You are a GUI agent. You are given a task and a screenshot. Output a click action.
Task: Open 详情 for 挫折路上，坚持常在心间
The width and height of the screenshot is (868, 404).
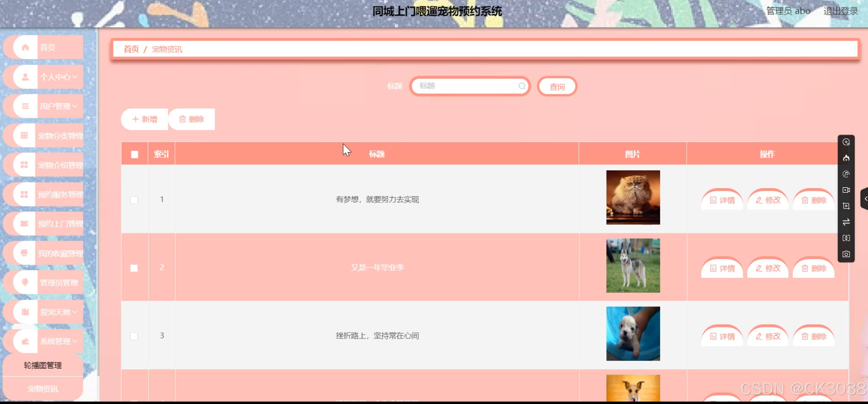(722, 336)
